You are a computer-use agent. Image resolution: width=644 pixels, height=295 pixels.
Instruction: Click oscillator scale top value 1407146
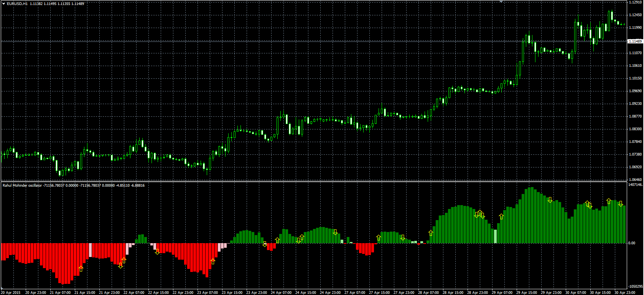click(636, 185)
